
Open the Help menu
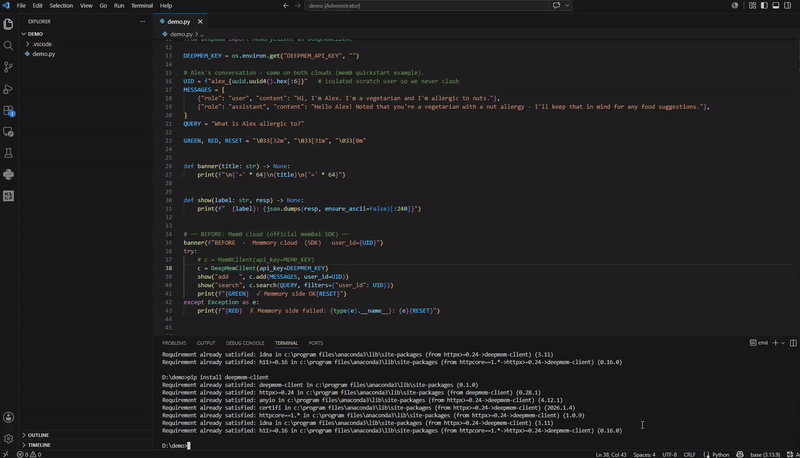click(x=166, y=6)
